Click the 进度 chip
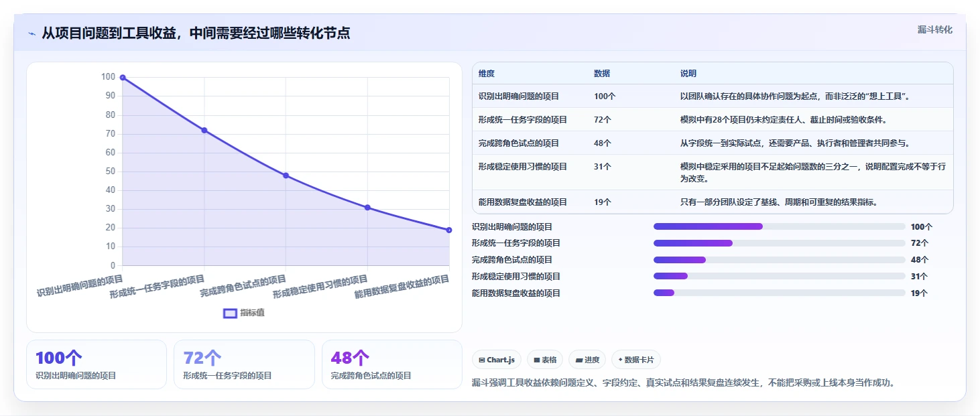Image resolution: width=980 pixels, height=416 pixels. (587, 360)
